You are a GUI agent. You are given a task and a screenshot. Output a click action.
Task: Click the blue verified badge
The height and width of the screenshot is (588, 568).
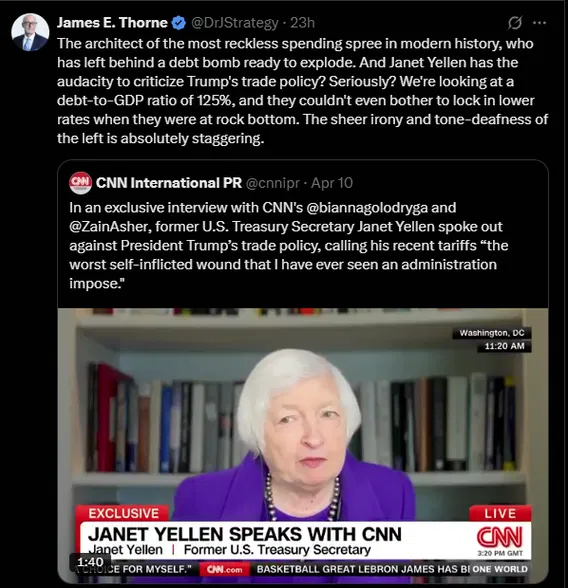pyautogui.click(x=178, y=23)
